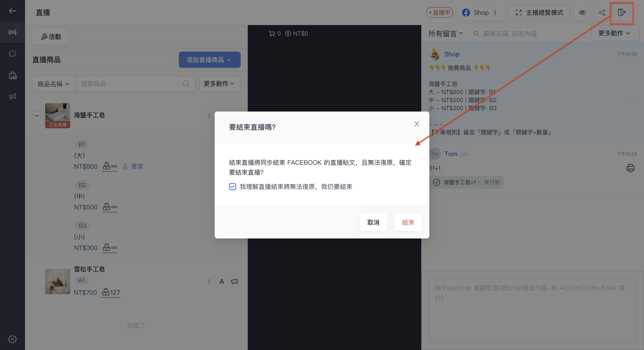Click the print icon on Tom's comment
This screenshot has height=350, width=644.
[630, 168]
